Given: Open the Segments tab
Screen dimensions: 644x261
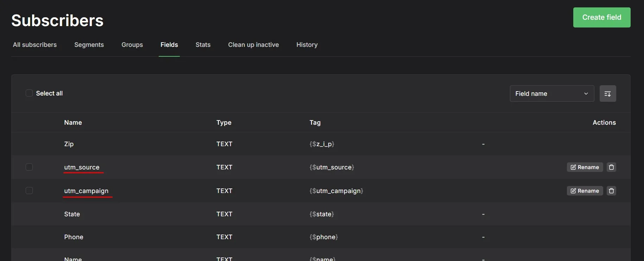Looking at the screenshot, I should click(89, 45).
